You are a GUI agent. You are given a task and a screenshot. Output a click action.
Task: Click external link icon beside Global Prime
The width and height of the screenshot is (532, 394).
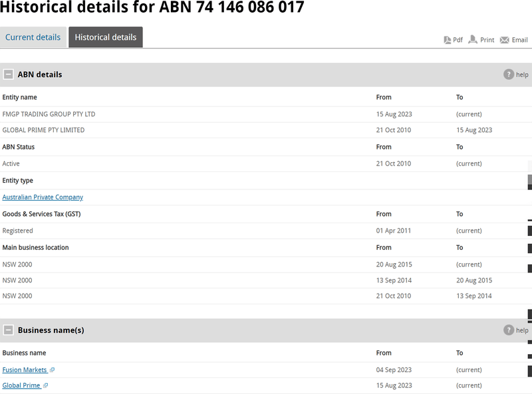(46, 385)
